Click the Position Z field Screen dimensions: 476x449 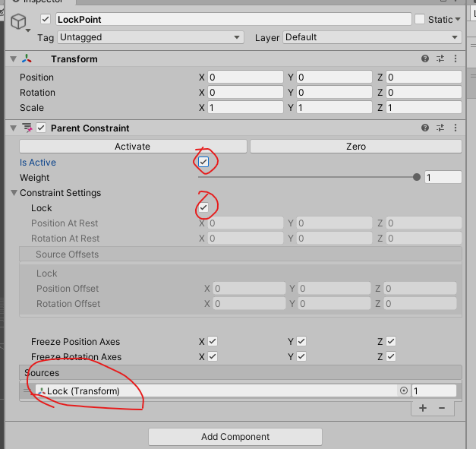tap(424, 77)
